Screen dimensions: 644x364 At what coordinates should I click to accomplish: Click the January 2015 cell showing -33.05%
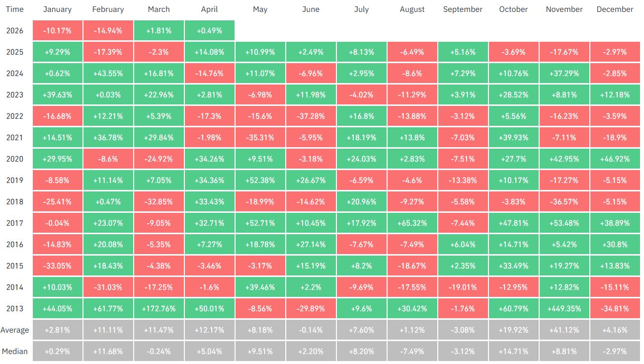(x=57, y=266)
